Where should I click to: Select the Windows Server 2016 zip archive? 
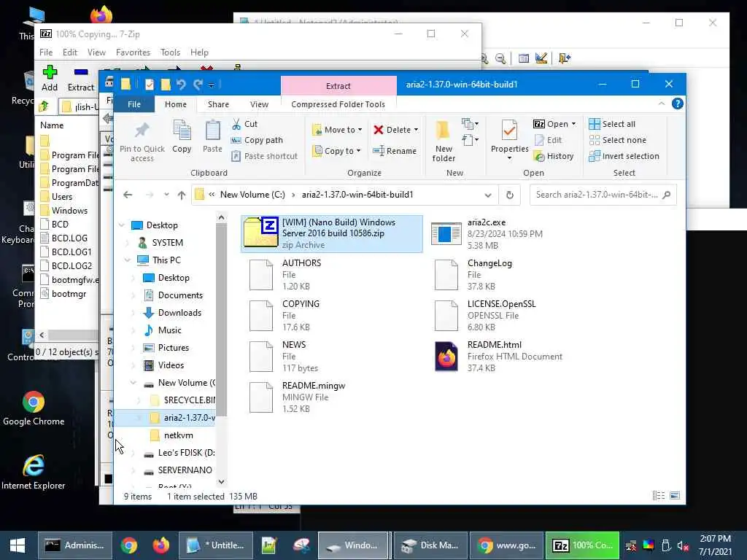click(x=332, y=233)
